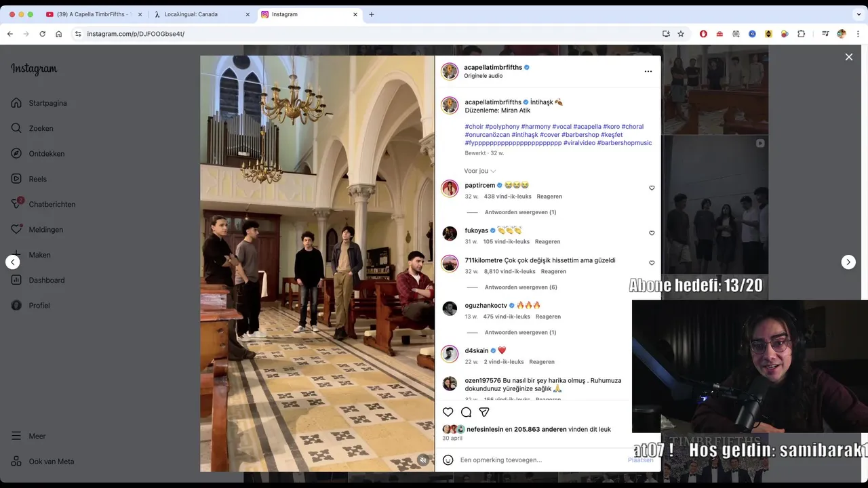868x488 pixels.
Task: Like the paptircem comment
Action: (x=652, y=188)
